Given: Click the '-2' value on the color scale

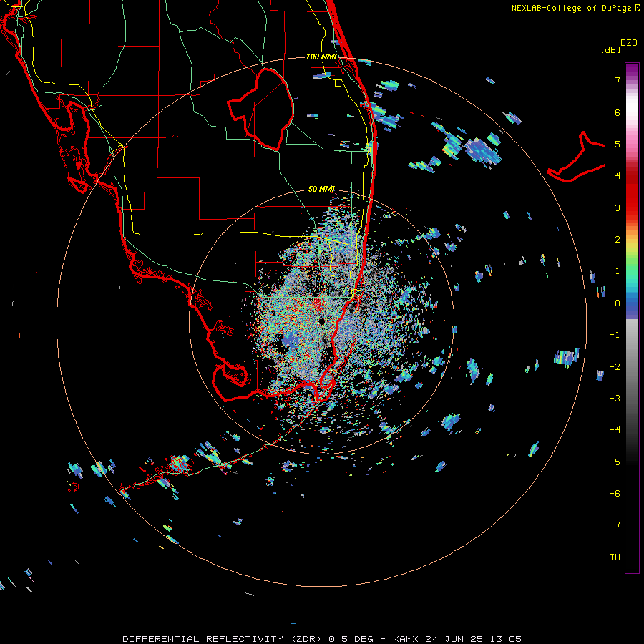Looking at the screenshot, I should 615,367.
